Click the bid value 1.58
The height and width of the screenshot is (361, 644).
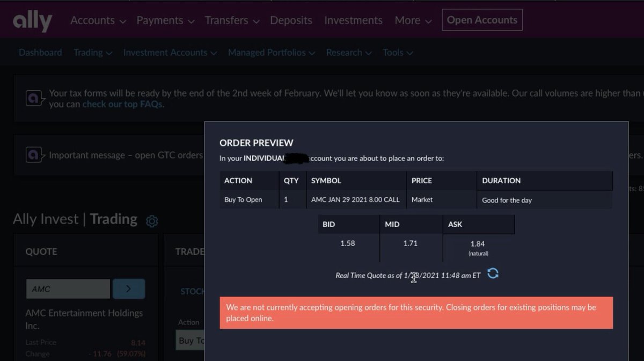(x=348, y=243)
